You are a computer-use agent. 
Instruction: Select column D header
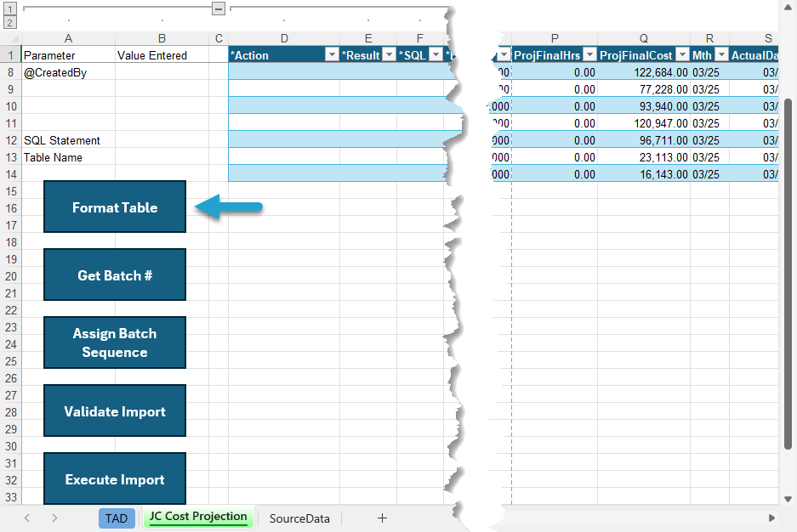(284, 38)
